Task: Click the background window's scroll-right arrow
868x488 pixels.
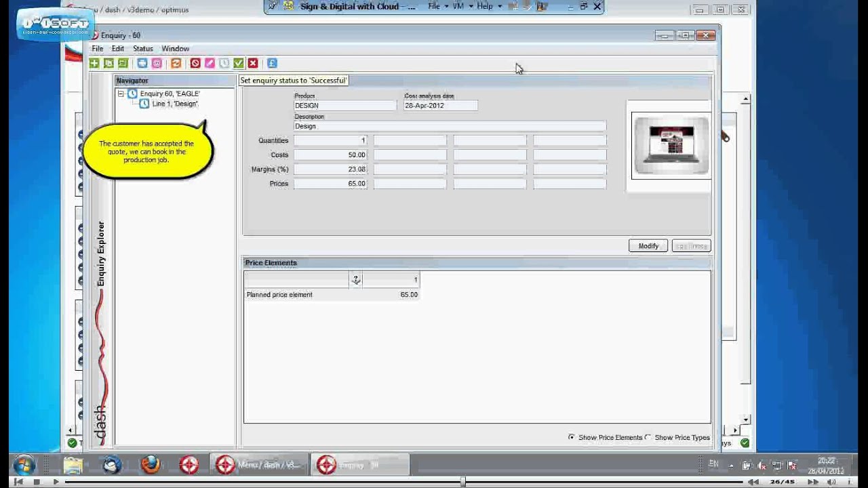Action: pyautogui.click(x=735, y=430)
